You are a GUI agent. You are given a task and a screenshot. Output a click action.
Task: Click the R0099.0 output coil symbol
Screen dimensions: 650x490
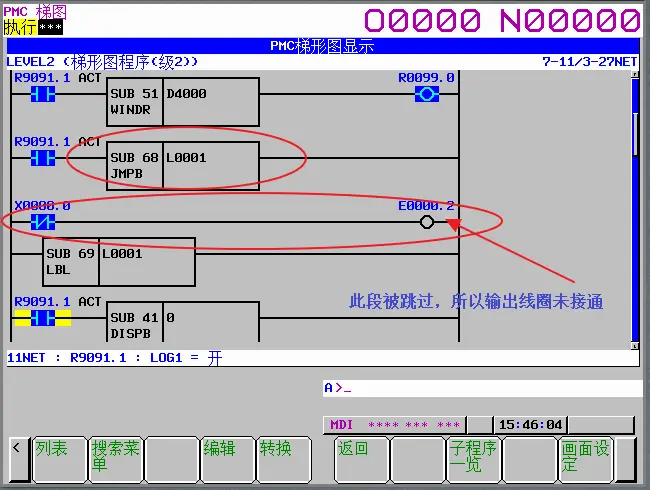coord(427,95)
